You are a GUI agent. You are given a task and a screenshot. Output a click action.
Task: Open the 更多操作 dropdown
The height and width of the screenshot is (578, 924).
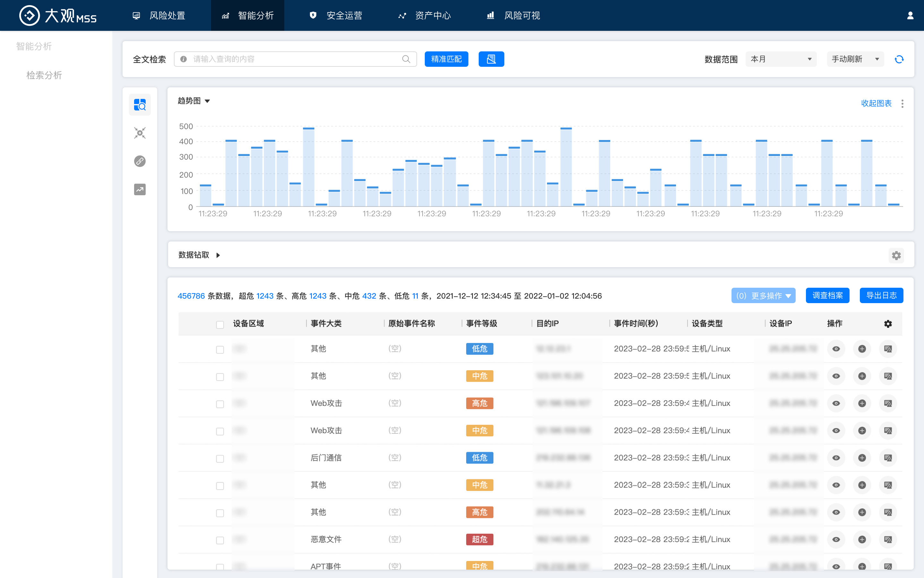[763, 295]
